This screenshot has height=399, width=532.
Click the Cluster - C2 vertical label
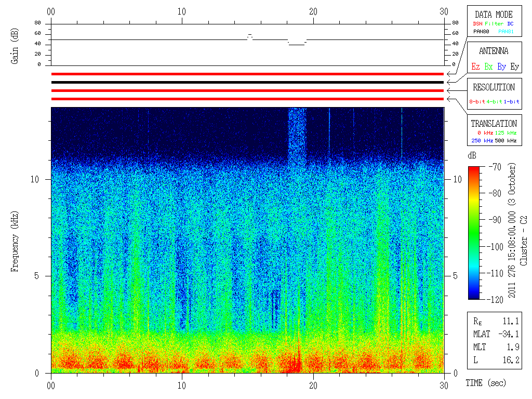coord(524,241)
